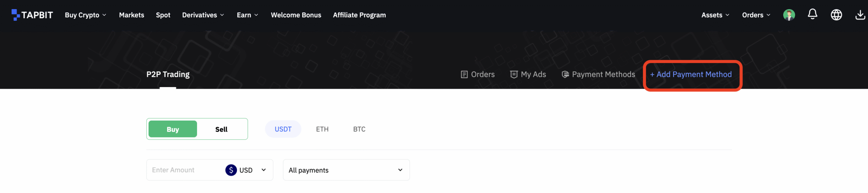The height and width of the screenshot is (193, 868).
Task: Click Add Payment Method link
Action: pyautogui.click(x=691, y=74)
